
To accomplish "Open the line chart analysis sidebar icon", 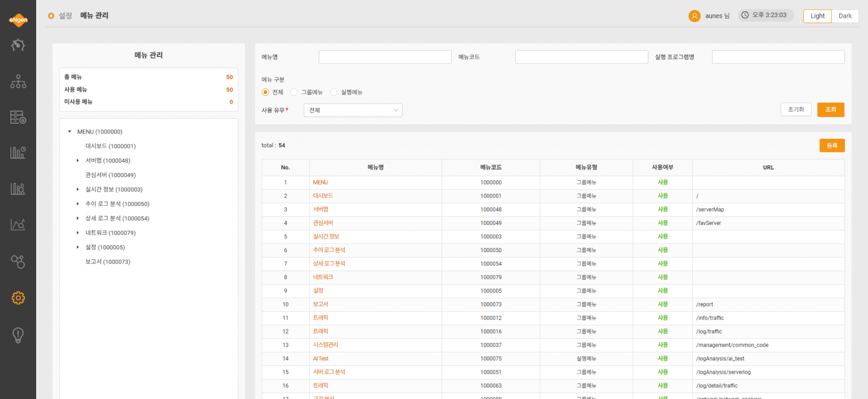I will point(18,225).
